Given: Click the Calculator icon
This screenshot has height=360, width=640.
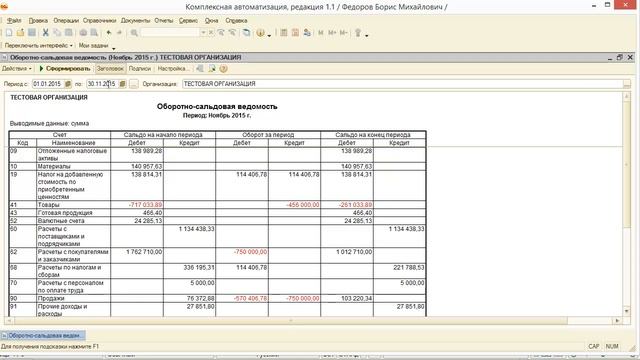Looking at the screenshot, I should point(284,33).
